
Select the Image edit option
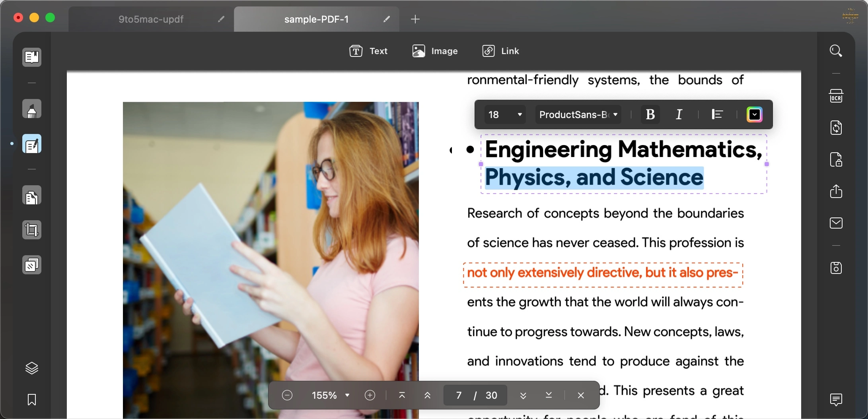point(435,51)
